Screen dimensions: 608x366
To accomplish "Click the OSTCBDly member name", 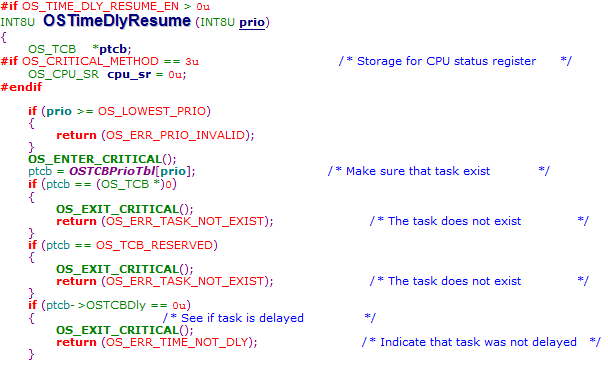I will pos(116,305).
